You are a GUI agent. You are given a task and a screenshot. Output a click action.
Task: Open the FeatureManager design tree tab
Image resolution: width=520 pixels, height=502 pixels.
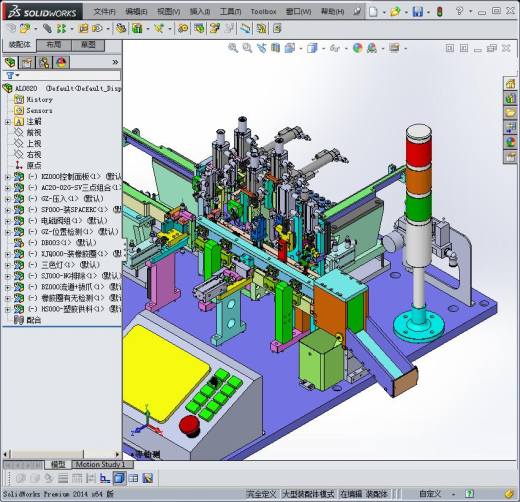tap(10, 62)
